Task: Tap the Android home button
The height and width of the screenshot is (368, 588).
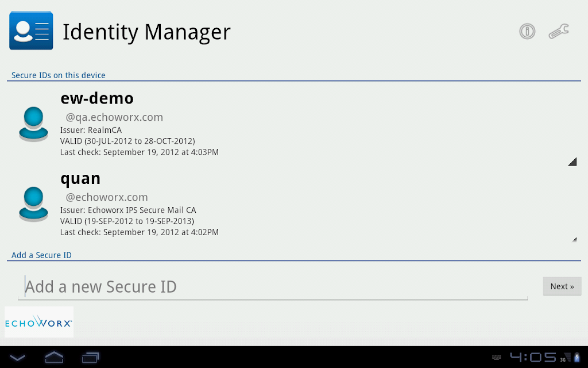Action: (x=54, y=357)
